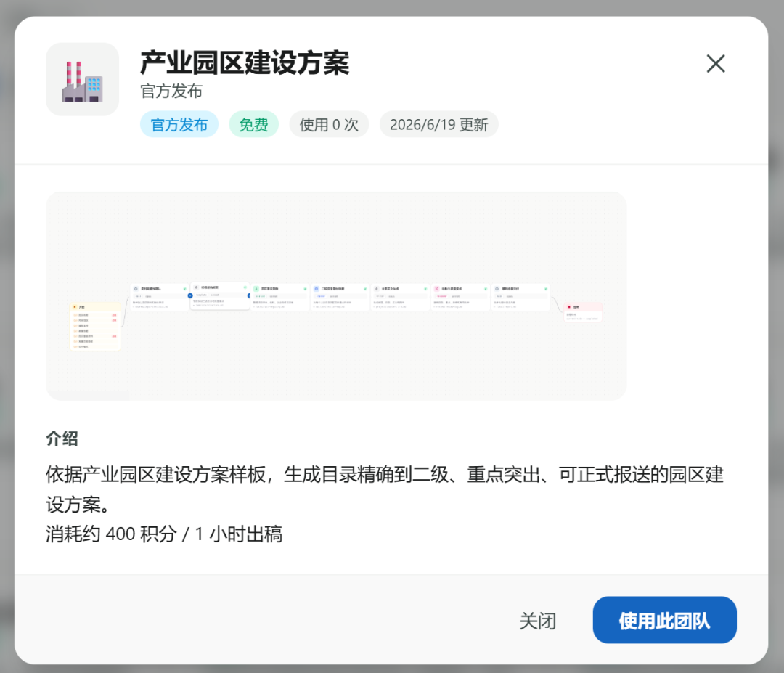The width and height of the screenshot is (784, 673).
Task: Click the description starting 依据产业园区建设方案样板
Action: (385, 489)
